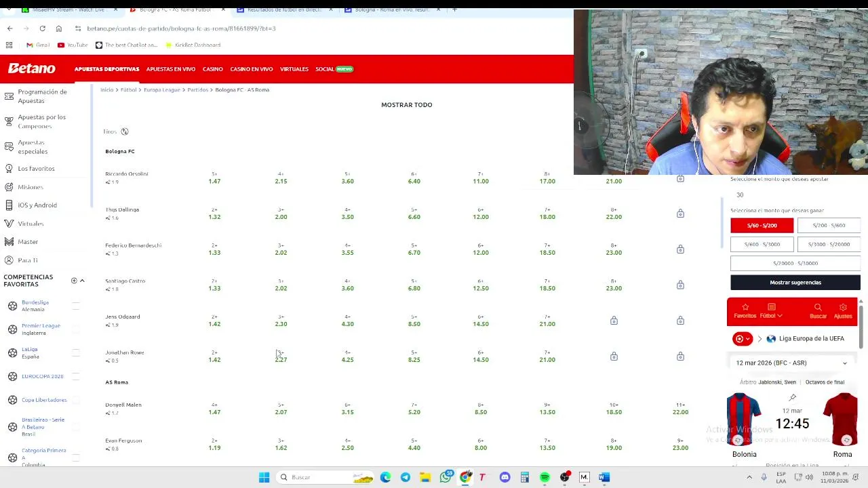The image size is (868, 488).
Task: Open the Chrome apps grid icon
Action: tap(9, 45)
